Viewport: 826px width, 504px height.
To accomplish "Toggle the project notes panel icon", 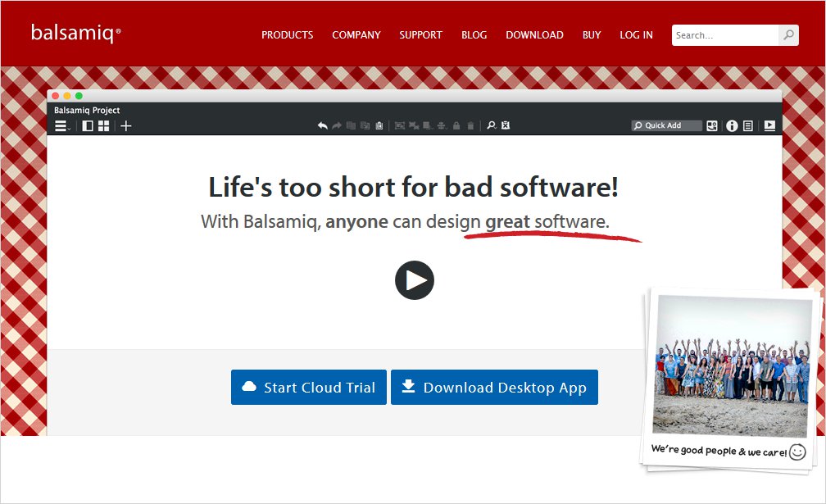I will pos(748,126).
